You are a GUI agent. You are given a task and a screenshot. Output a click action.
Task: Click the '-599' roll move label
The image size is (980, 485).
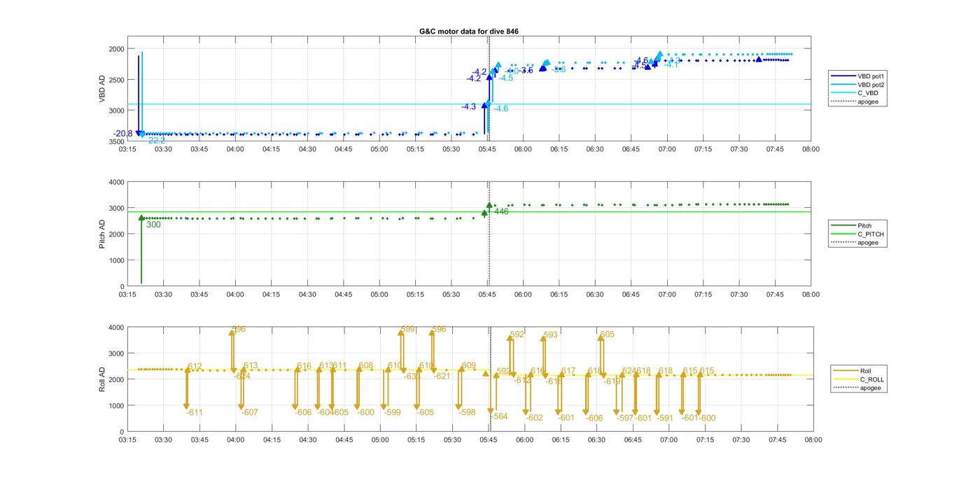pos(392,412)
